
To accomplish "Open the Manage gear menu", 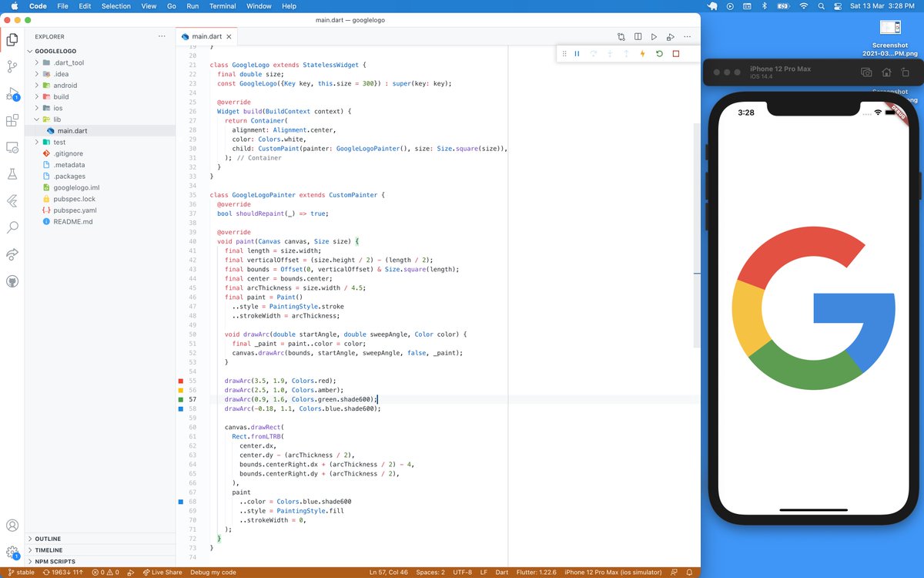I will pyautogui.click(x=12, y=552).
